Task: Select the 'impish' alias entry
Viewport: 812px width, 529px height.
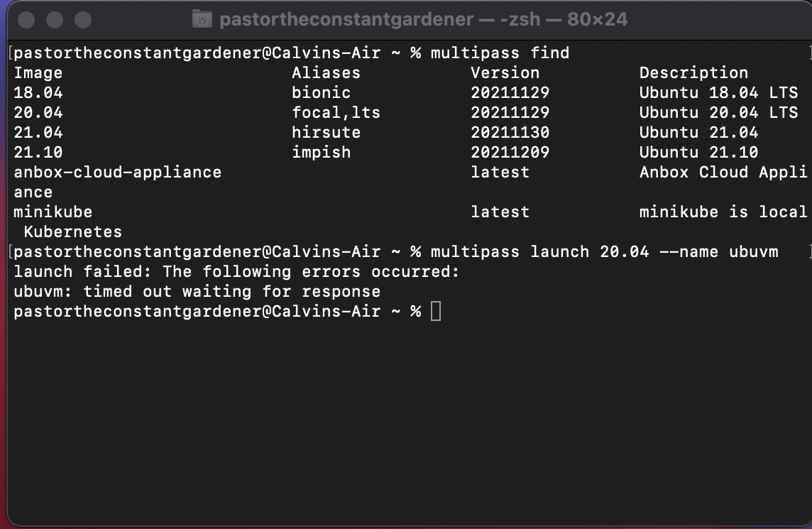Action: 321,152
